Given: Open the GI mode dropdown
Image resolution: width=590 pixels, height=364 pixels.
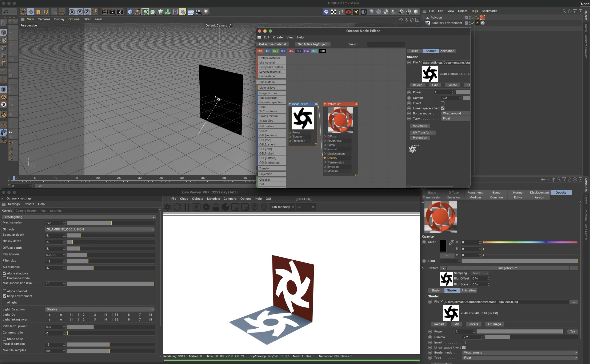Looking at the screenshot, I should [100, 229].
